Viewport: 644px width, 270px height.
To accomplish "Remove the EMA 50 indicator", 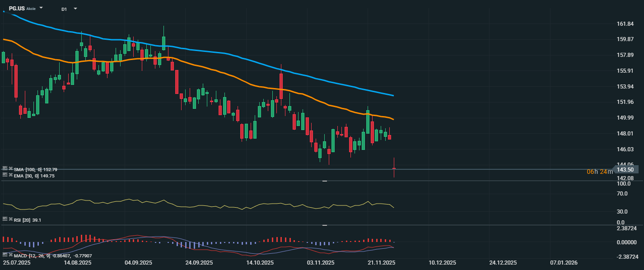I will [x=10, y=175].
